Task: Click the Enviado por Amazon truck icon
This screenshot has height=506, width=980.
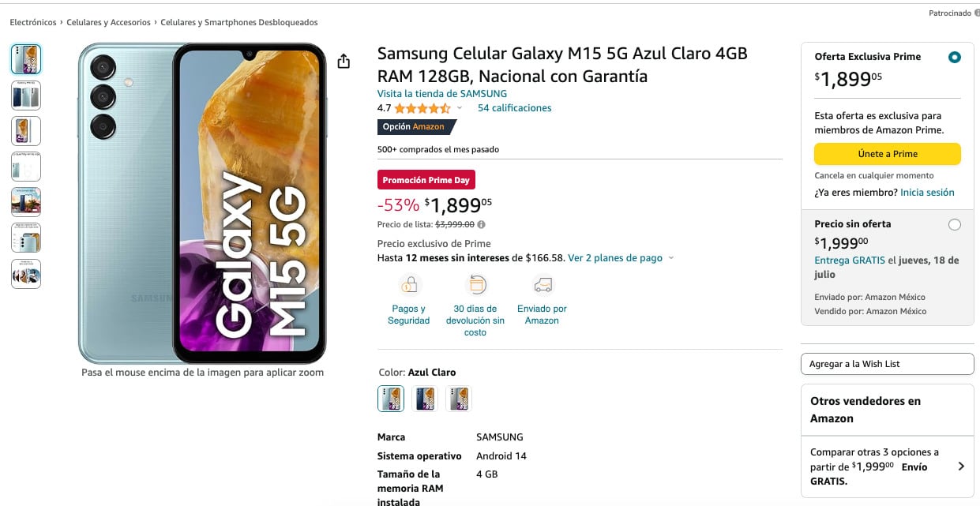Action: 542,284
